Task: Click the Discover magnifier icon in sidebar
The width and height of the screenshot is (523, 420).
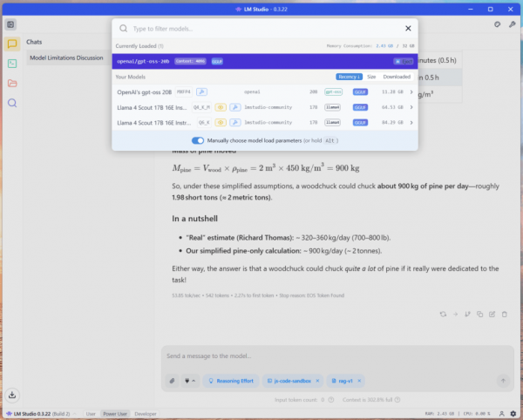Action: 12,103
